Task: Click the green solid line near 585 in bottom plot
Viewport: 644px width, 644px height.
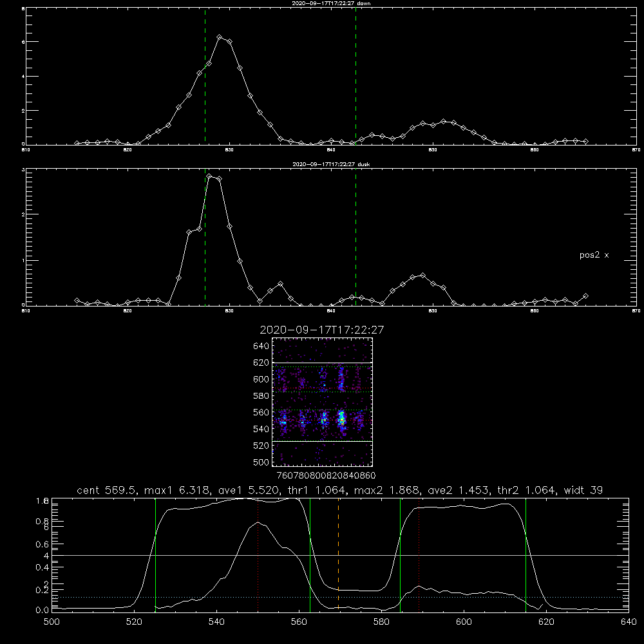Action: click(400, 555)
